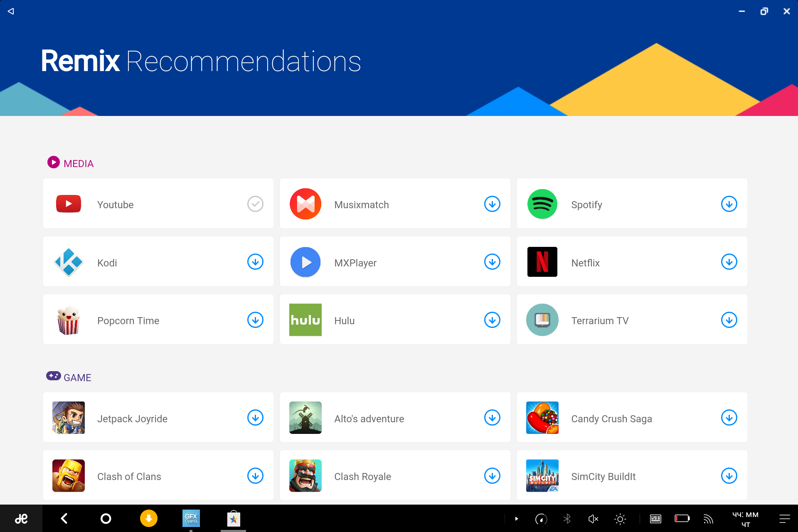
Task: Toggle the Youtube installed checkmark
Action: pos(255,204)
